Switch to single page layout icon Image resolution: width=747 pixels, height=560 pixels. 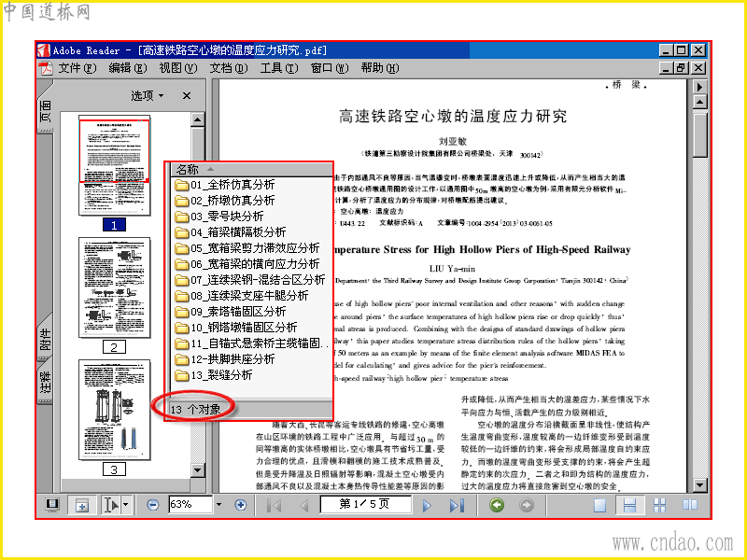599,505
